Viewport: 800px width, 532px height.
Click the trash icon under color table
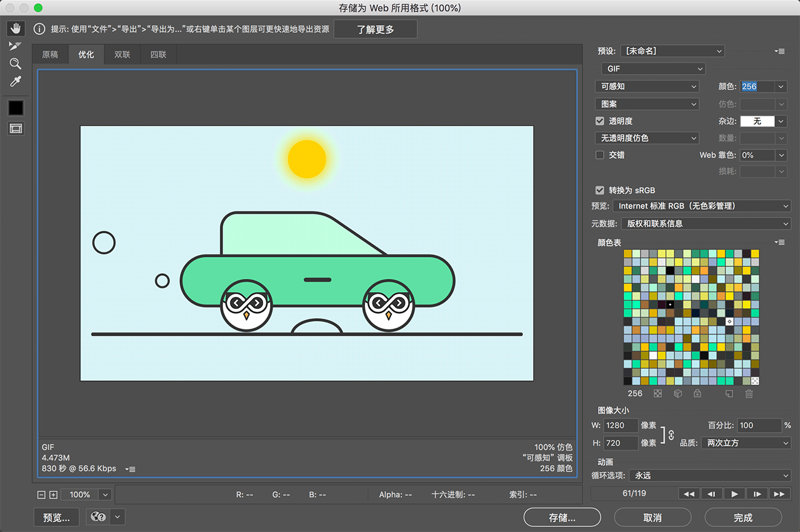tap(749, 394)
